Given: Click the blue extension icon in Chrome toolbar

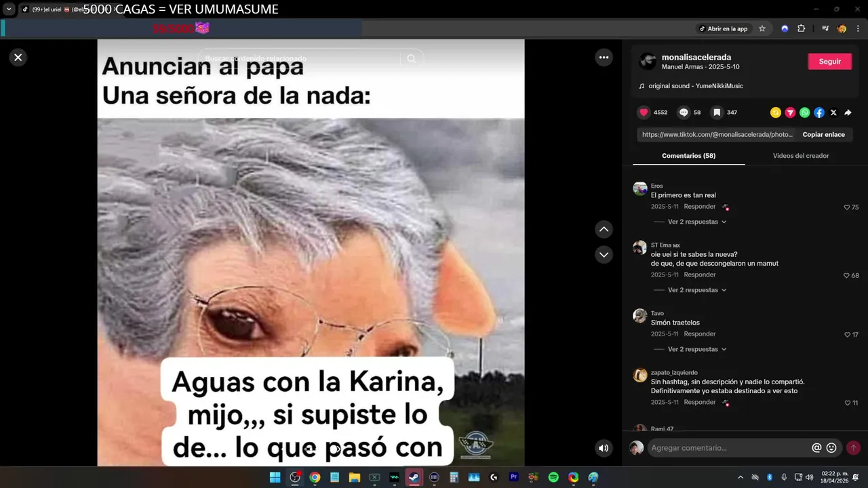Looking at the screenshot, I should (x=785, y=28).
